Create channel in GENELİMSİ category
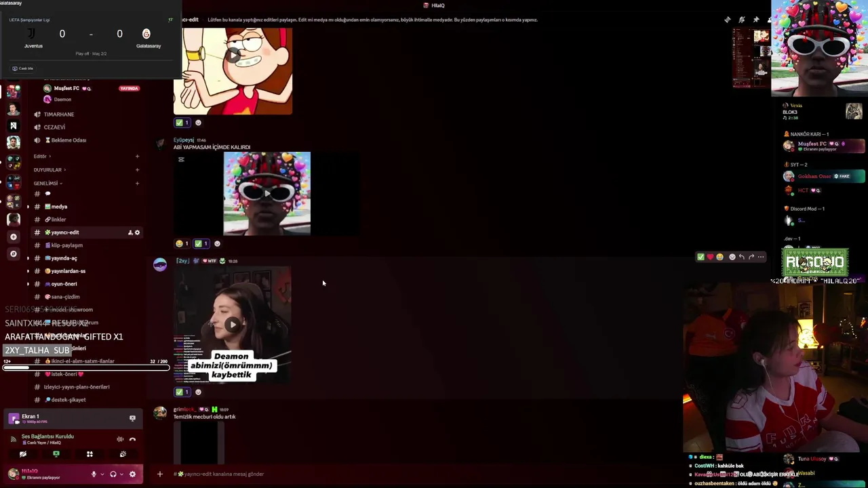 pos(137,183)
